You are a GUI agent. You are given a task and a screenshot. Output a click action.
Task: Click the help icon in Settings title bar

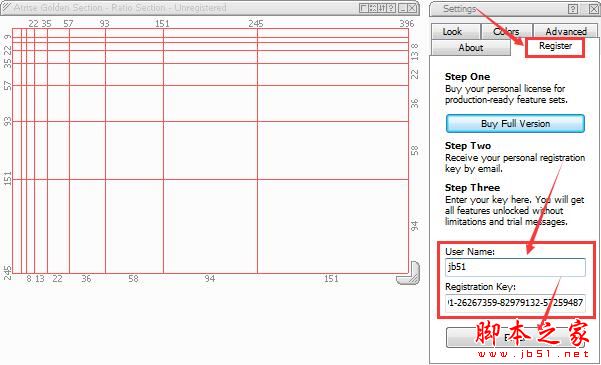pos(573,9)
